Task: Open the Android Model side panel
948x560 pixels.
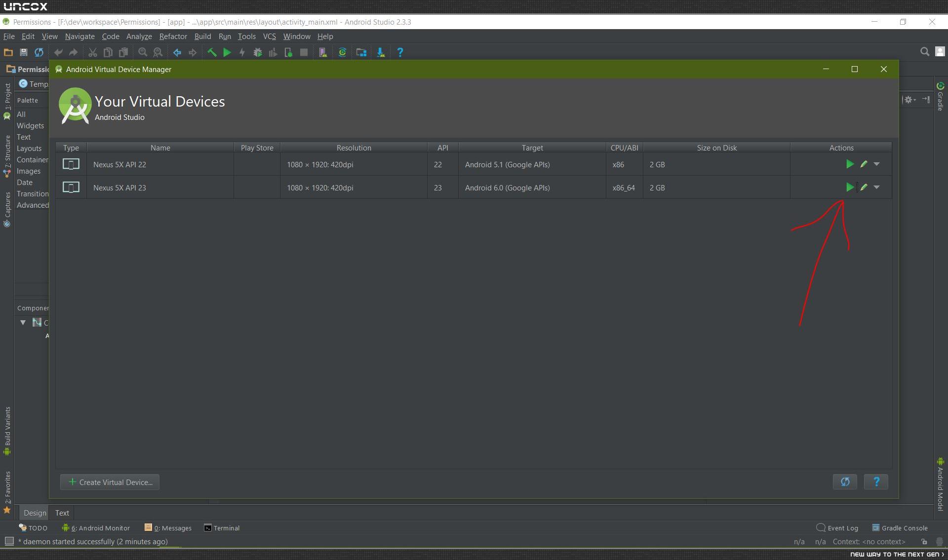Action: coord(940,484)
